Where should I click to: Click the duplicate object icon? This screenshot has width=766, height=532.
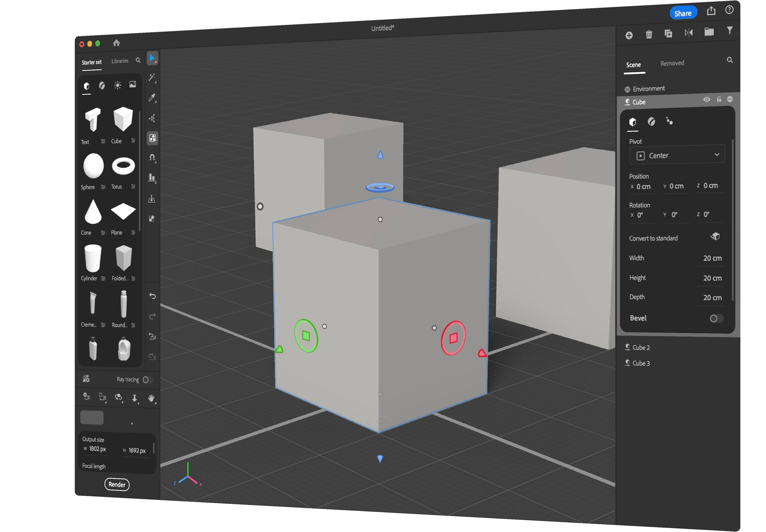pos(668,34)
